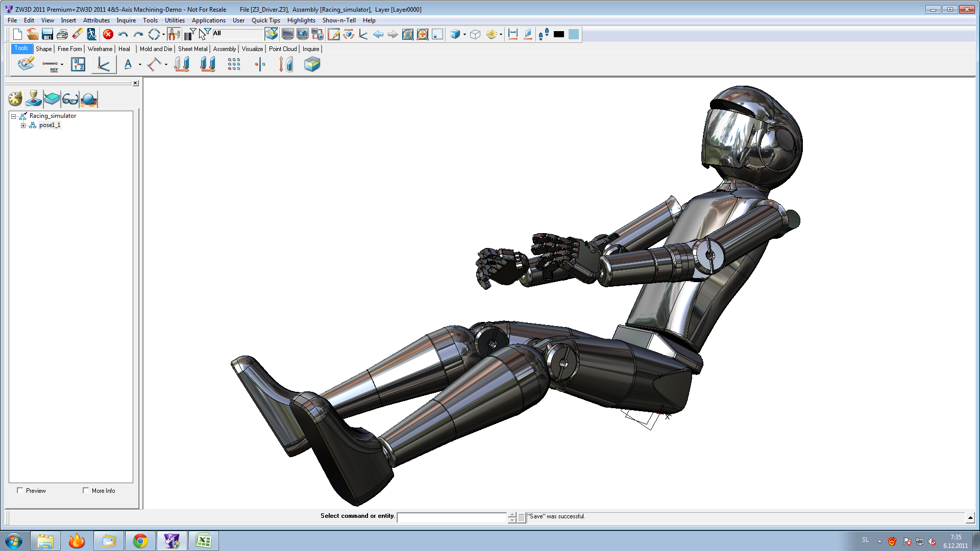This screenshot has width=980, height=551.
Task: Click the wireframe cube icon
Action: (x=475, y=34)
